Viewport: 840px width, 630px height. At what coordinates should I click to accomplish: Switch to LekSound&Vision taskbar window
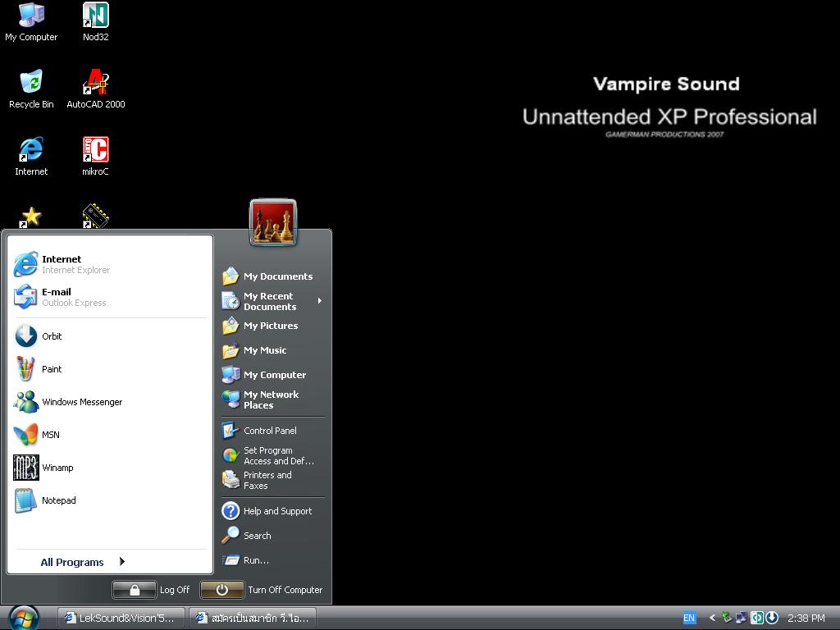click(x=121, y=619)
